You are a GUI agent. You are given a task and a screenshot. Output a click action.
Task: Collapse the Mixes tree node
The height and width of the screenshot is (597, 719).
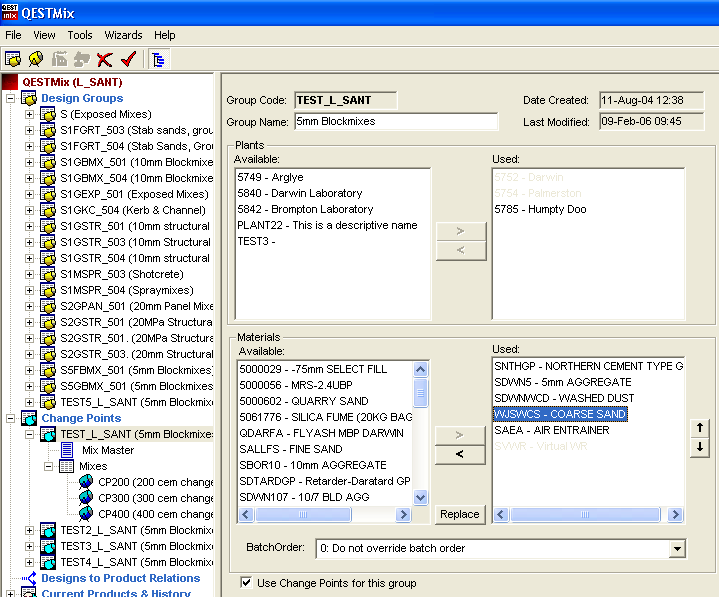48,466
